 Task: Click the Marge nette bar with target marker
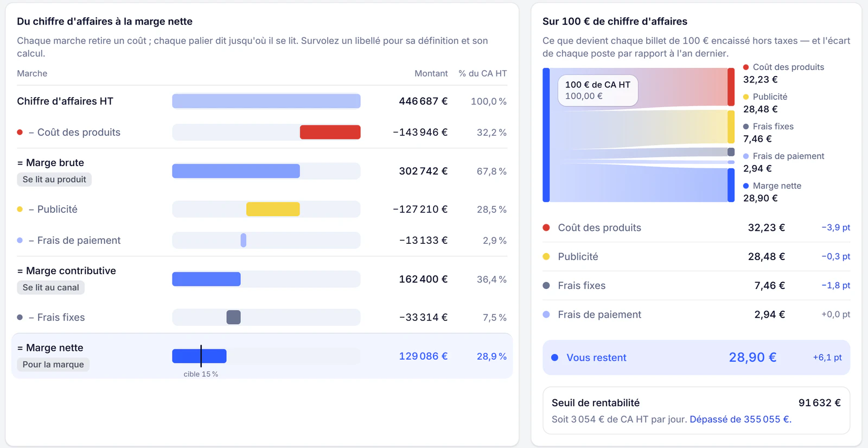(x=199, y=356)
